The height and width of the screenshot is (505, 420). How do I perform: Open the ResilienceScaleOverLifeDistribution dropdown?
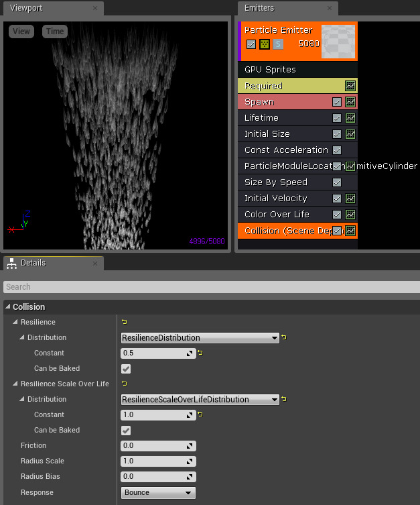[x=200, y=400]
